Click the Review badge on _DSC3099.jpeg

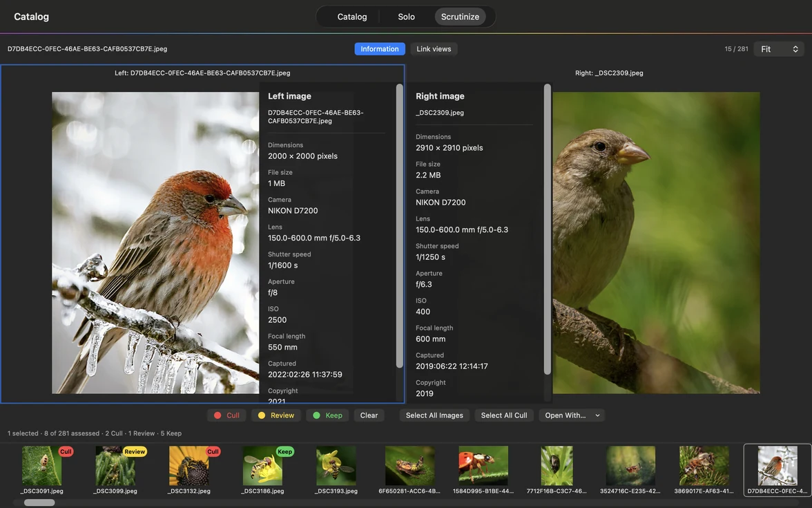[135, 451]
